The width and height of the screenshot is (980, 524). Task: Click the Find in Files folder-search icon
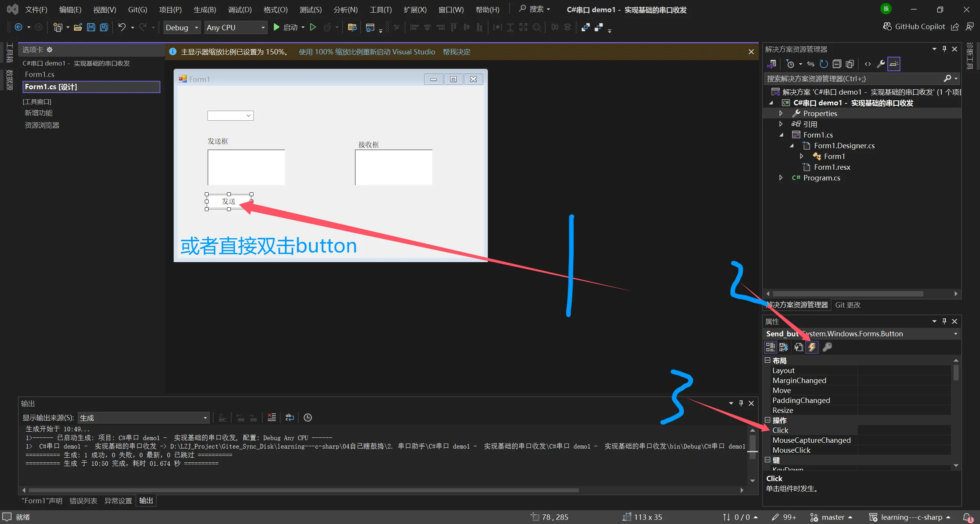pyautogui.click(x=352, y=27)
